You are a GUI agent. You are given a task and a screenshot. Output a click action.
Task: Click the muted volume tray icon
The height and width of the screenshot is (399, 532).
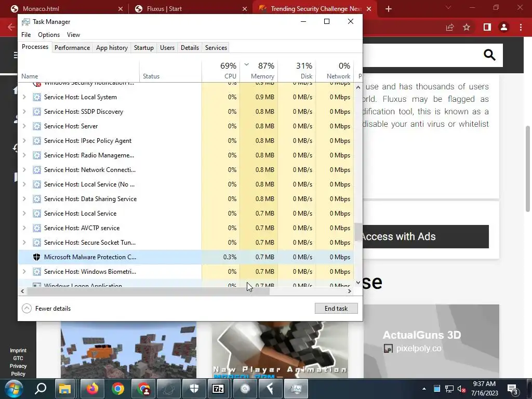461,389
